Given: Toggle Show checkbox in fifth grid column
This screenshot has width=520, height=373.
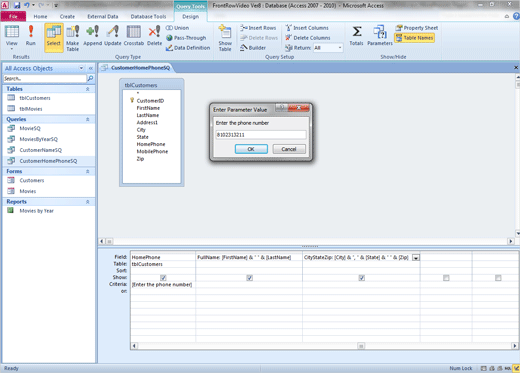Looking at the screenshot, I should pos(498,278).
